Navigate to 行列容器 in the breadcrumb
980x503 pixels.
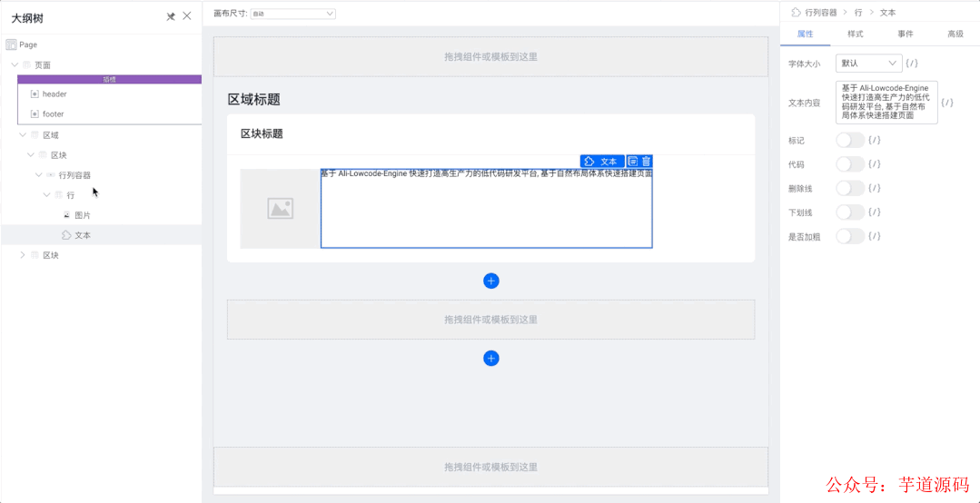[821, 13]
